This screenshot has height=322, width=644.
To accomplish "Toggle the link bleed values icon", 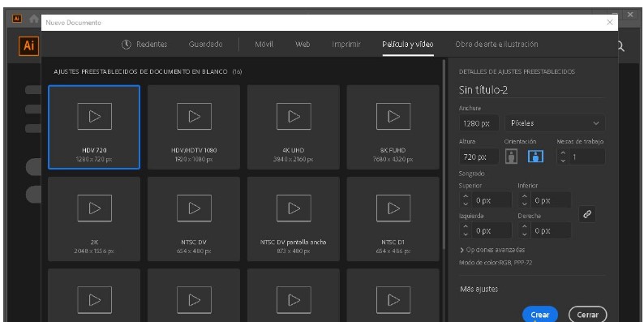I will tap(587, 214).
